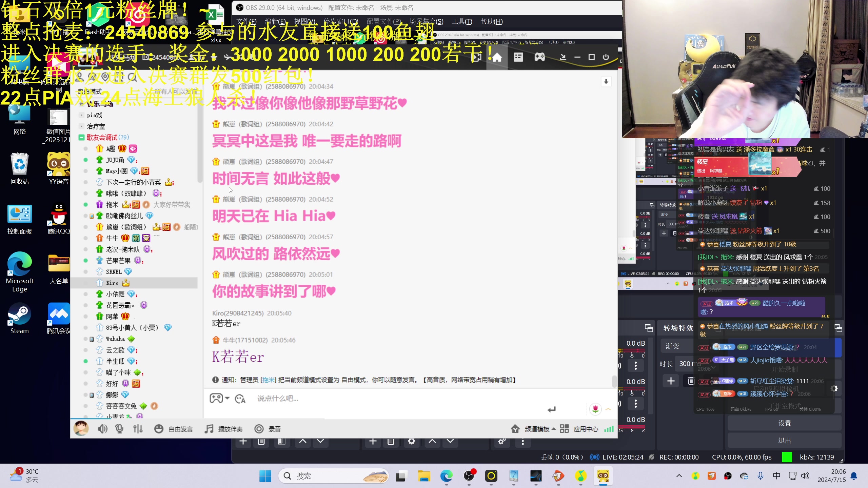This screenshot has height=488, width=868.
Task: Open OBS advanced audio properties gear
Action: pyautogui.click(x=501, y=442)
